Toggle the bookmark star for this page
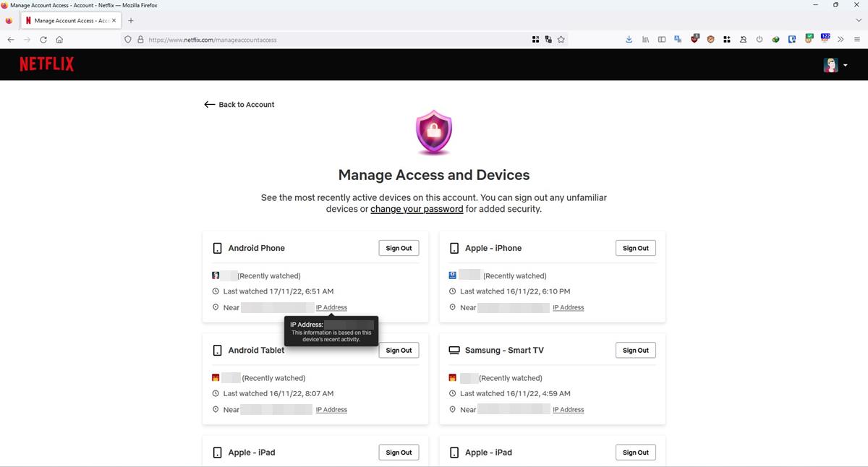Viewport: 868px width, 467px height. point(561,40)
